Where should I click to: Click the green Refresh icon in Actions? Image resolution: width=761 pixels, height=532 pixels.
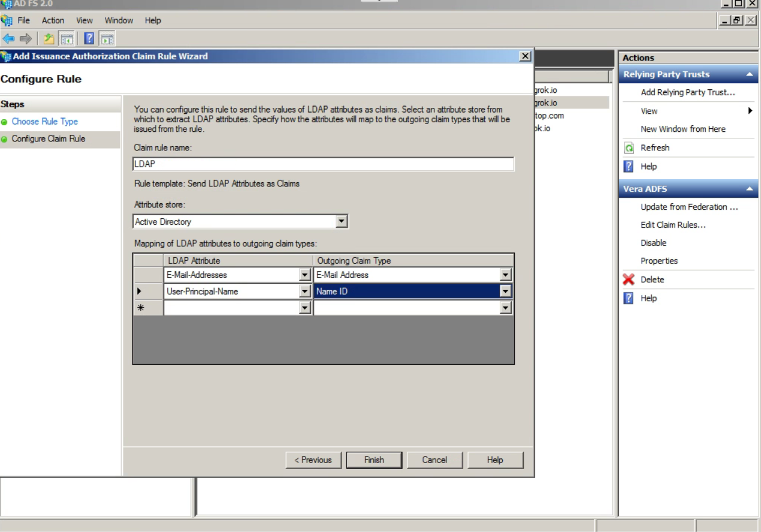pyautogui.click(x=629, y=148)
